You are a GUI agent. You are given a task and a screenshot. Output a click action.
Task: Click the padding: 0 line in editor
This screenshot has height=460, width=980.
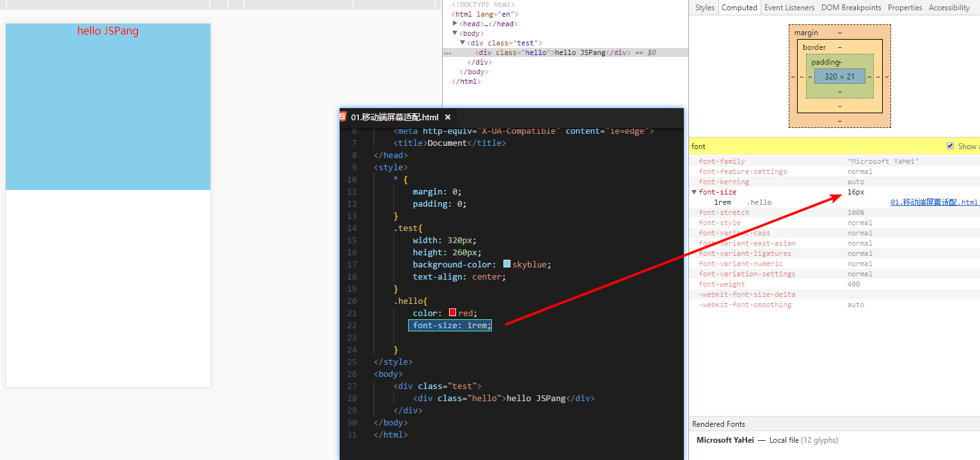tap(439, 203)
